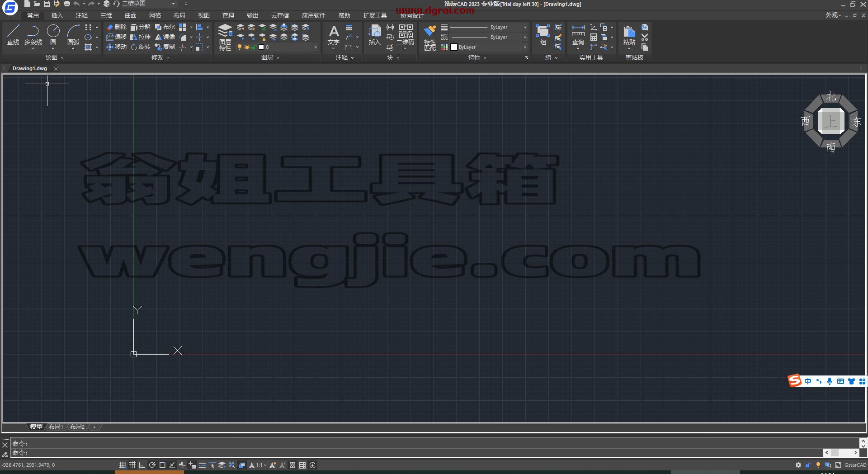Click the 布尔 (Boolean) tool
868x474 pixels.
click(x=165, y=27)
